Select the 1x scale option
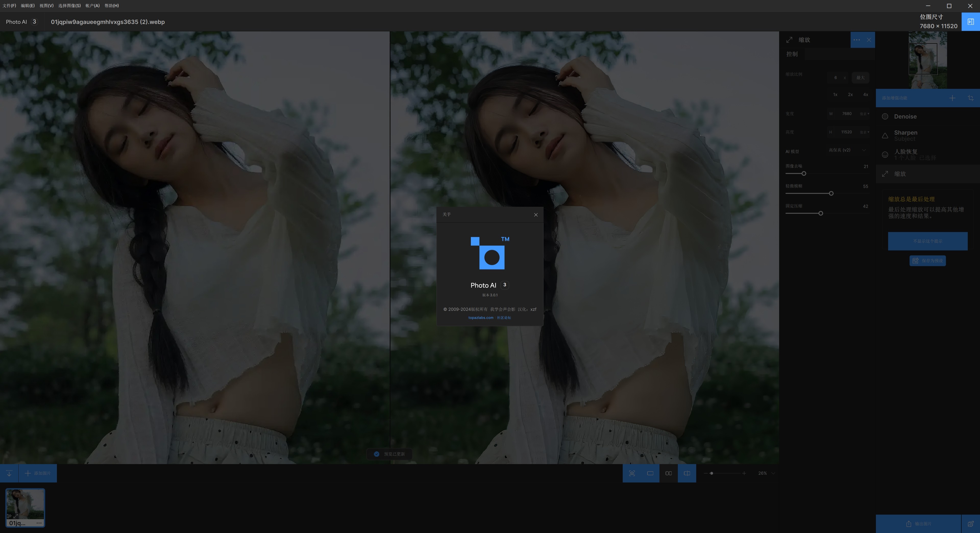This screenshot has height=533, width=980. (x=835, y=95)
